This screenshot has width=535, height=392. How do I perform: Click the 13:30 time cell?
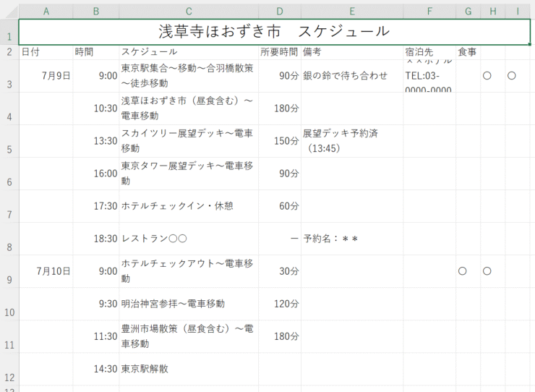coord(96,141)
